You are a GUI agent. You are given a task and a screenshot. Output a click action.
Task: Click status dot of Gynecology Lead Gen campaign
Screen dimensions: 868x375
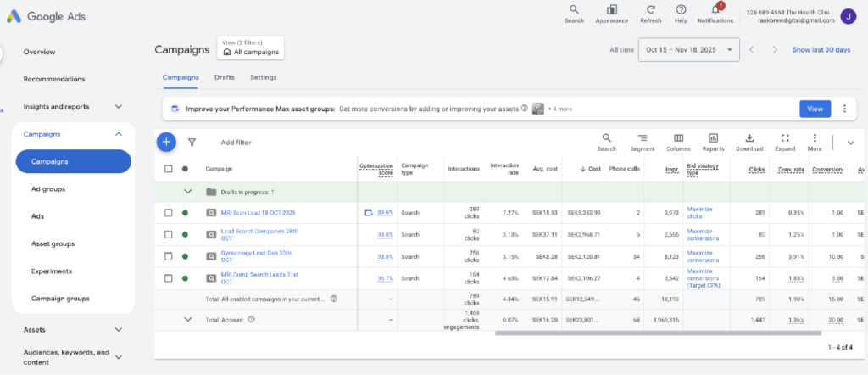click(x=185, y=256)
